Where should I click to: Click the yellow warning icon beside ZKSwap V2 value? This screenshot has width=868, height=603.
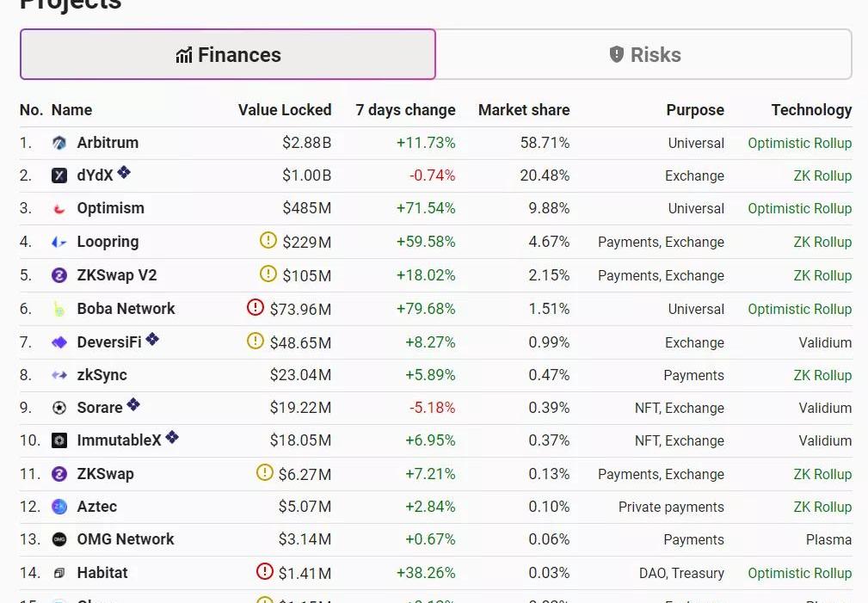[268, 274]
